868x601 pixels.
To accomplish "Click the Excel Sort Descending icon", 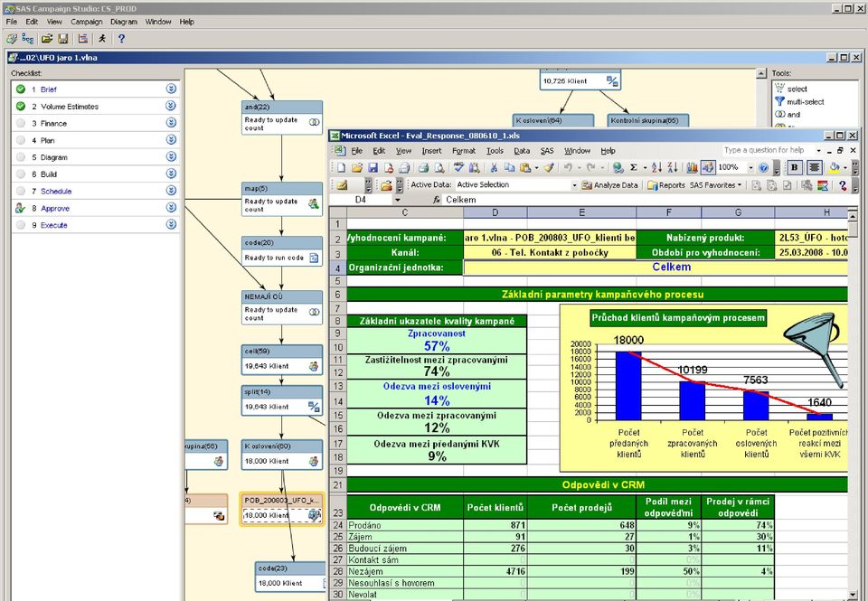I will click(673, 168).
